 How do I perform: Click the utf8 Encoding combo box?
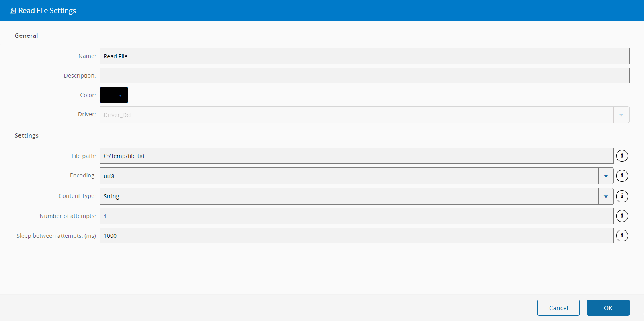349,176
